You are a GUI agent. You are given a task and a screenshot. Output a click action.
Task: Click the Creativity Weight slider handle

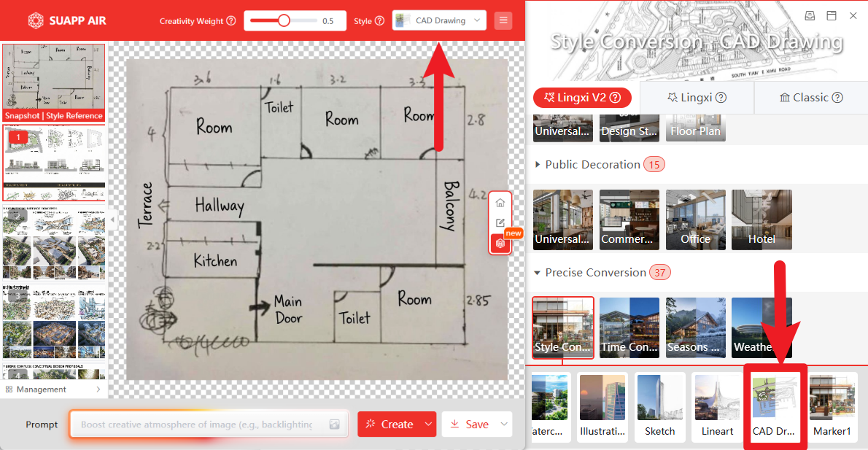(x=284, y=20)
